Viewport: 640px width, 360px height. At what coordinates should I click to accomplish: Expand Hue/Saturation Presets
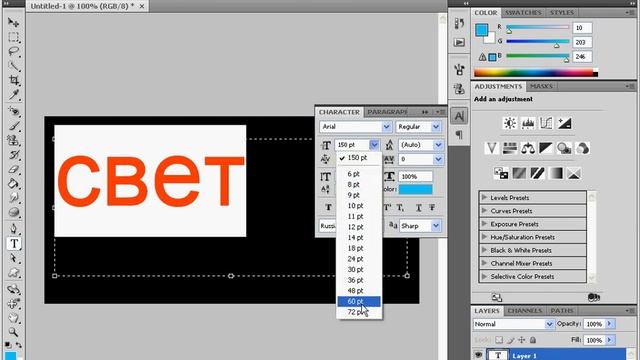tap(484, 237)
